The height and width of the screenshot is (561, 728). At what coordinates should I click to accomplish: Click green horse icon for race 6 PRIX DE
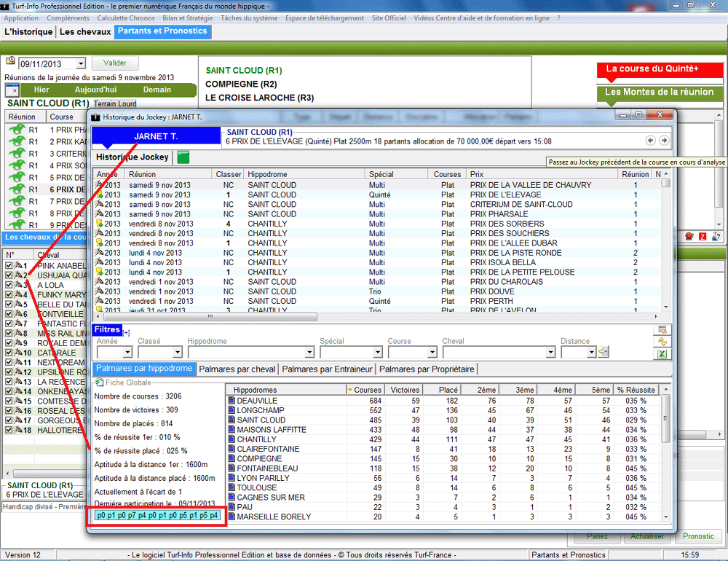point(17,189)
